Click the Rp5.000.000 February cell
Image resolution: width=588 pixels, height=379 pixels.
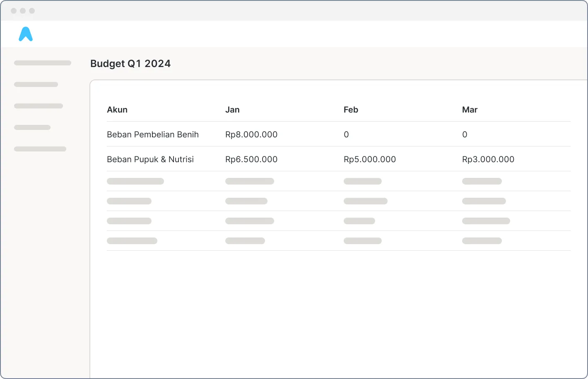(x=370, y=159)
